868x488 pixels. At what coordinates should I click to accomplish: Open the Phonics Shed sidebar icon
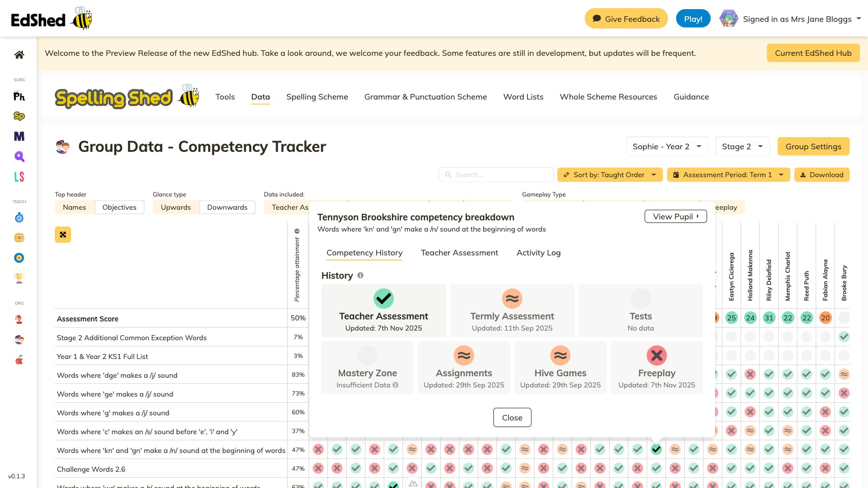click(19, 96)
